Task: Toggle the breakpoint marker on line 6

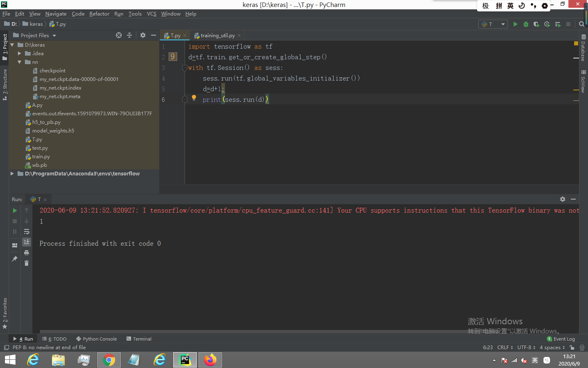Action: (173, 99)
